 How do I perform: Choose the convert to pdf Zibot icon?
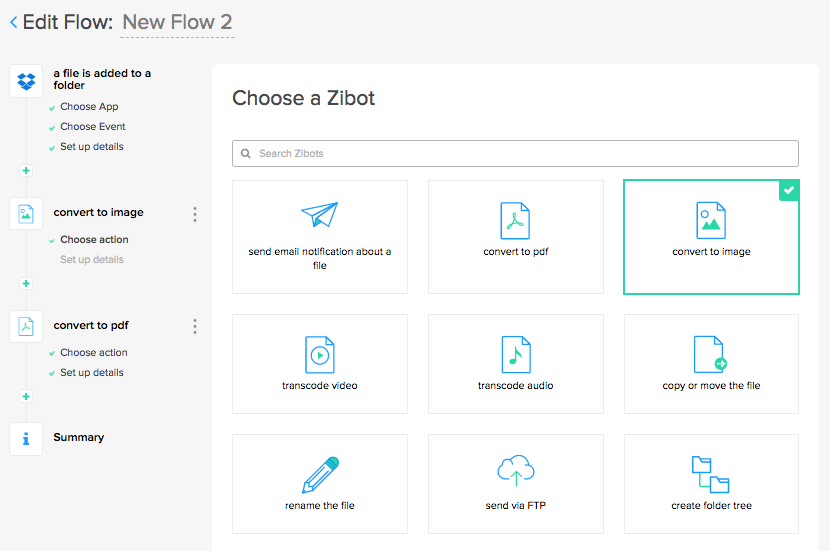pyautogui.click(x=515, y=220)
